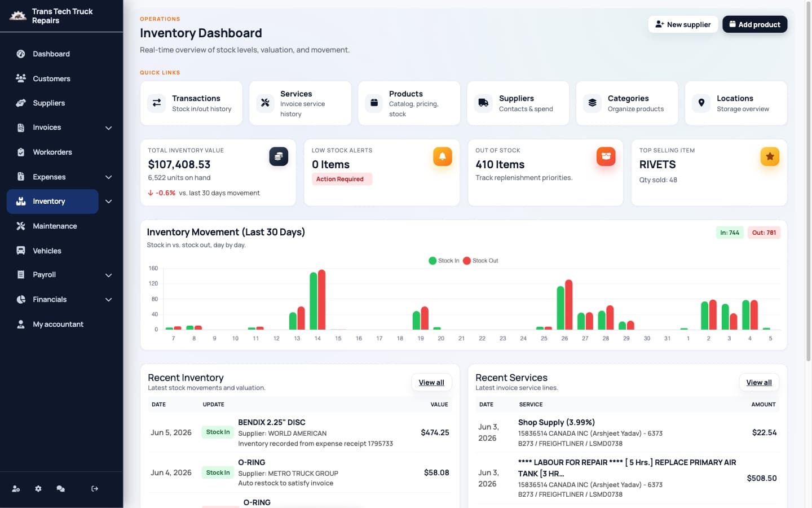The height and width of the screenshot is (508, 812).
Task: Click the Maintenance tools icon in sidebar
Action: (x=21, y=226)
